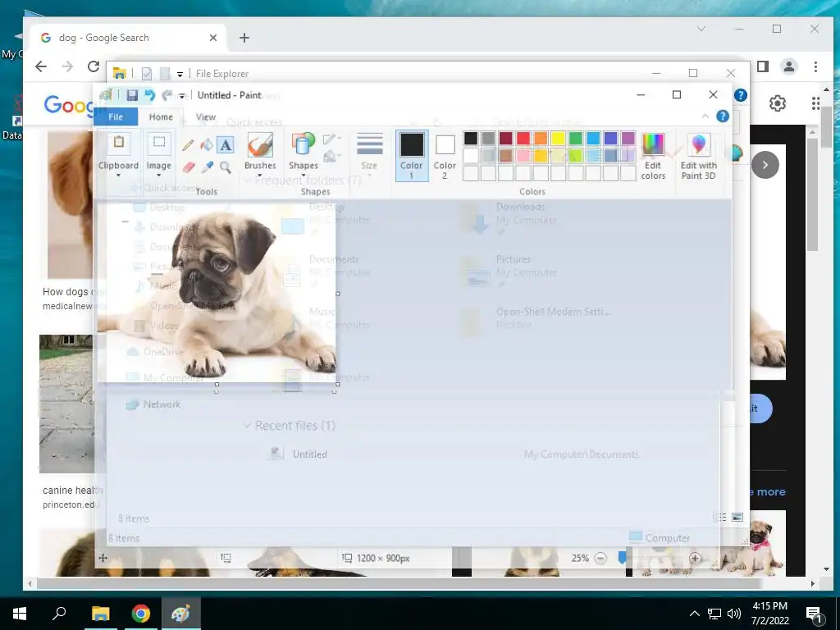The height and width of the screenshot is (630, 840).
Task: Open Google settings gear icon
Action: click(x=778, y=103)
